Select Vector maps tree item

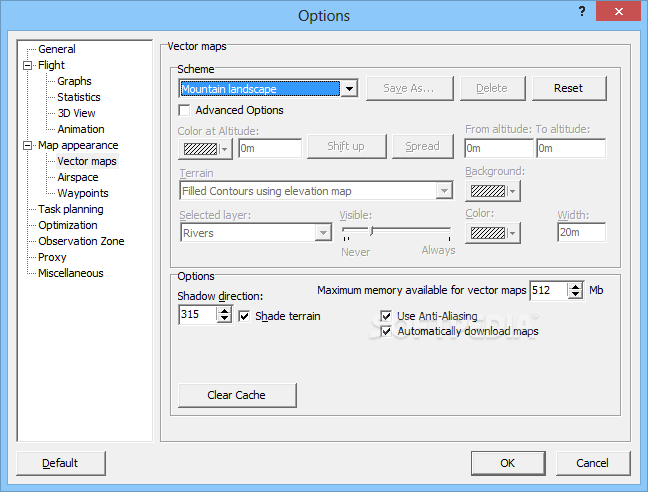click(87, 161)
